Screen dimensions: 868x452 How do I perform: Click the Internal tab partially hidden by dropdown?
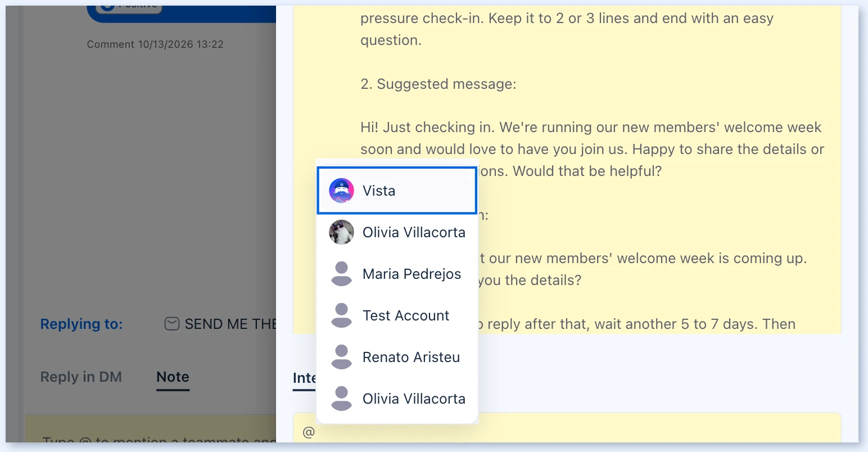[x=304, y=378]
